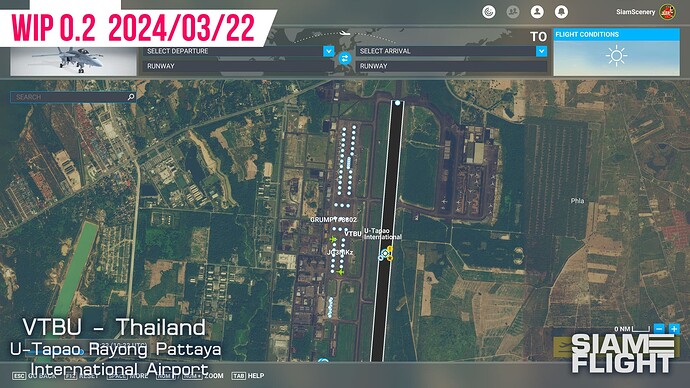
Task: Click the Select Departure field
Action: [238, 51]
